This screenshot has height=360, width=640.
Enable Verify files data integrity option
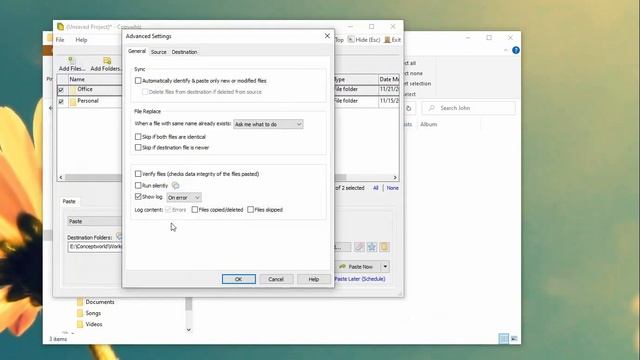click(x=138, y=174)
